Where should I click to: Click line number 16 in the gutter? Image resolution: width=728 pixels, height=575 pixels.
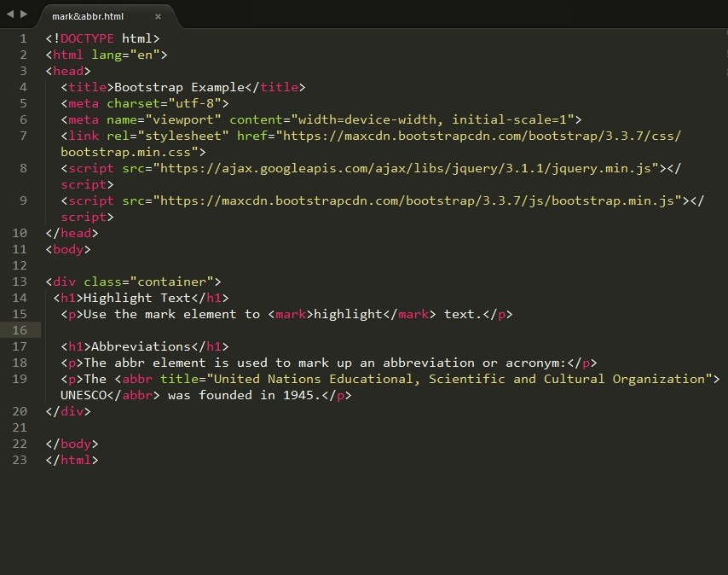pos(20,330)
